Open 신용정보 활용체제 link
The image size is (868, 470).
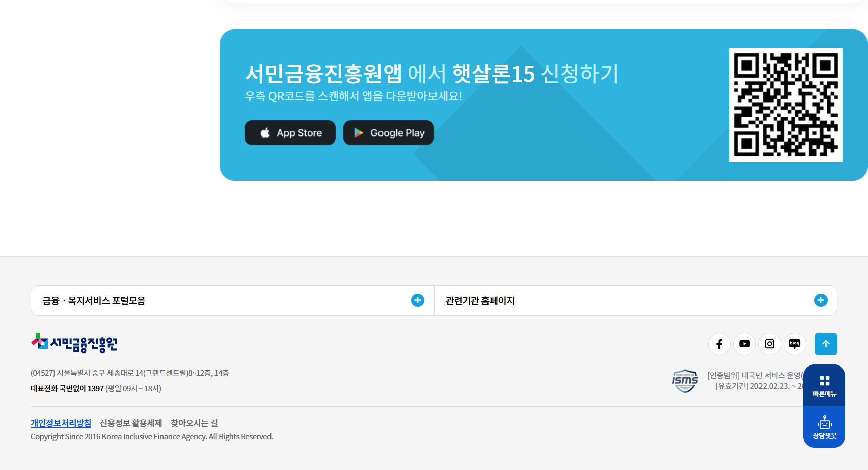tap(131, 423)
